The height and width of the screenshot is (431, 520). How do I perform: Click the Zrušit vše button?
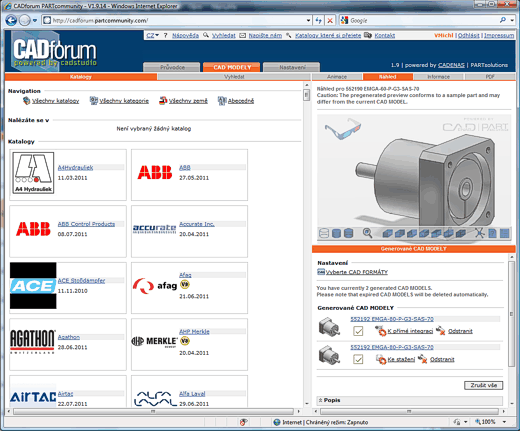pos(484,385)
